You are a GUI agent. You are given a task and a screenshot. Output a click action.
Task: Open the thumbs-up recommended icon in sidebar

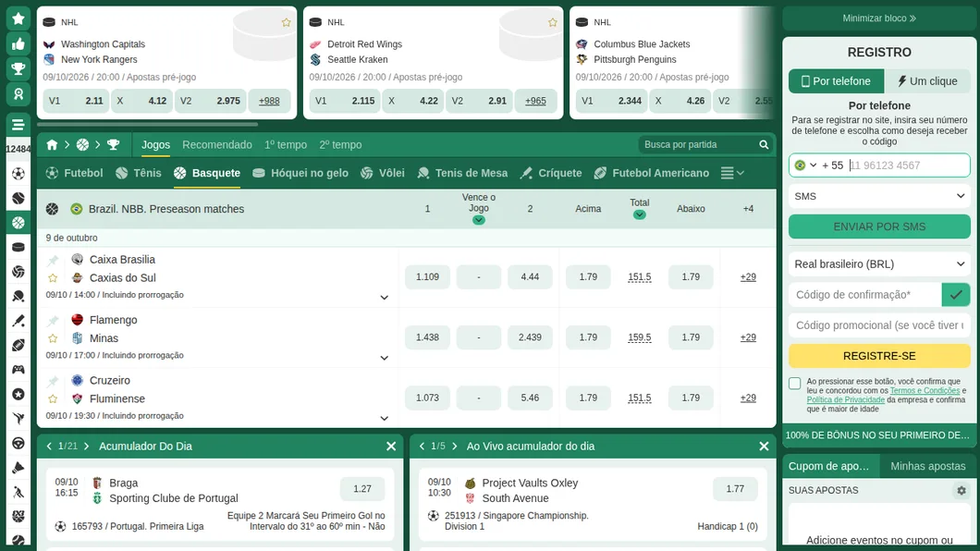click(x=18, y=43)
